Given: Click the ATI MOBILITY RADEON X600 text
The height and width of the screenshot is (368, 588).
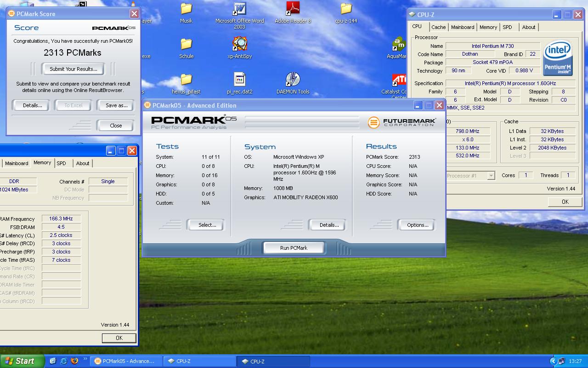Looking at the screenshot, I should (305, 197).
